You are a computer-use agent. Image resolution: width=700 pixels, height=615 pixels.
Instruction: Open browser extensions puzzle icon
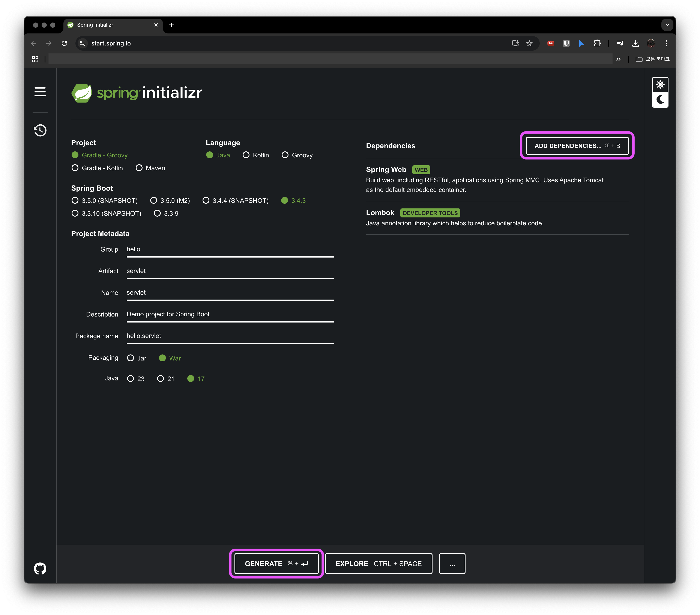tap(597, 43)
